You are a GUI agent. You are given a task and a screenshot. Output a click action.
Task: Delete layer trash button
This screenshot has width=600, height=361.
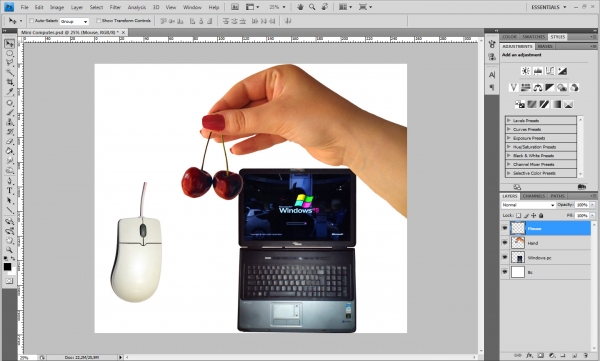[x=585, y=356]
